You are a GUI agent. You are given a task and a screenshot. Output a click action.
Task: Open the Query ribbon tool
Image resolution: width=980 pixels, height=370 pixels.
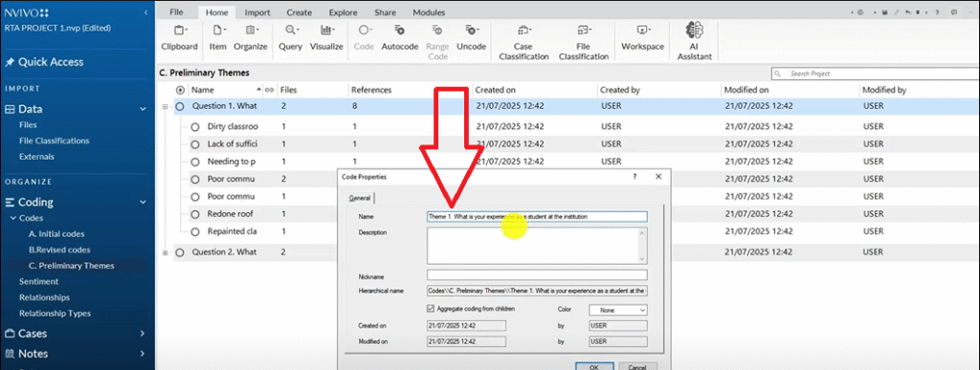pos(291,37)
